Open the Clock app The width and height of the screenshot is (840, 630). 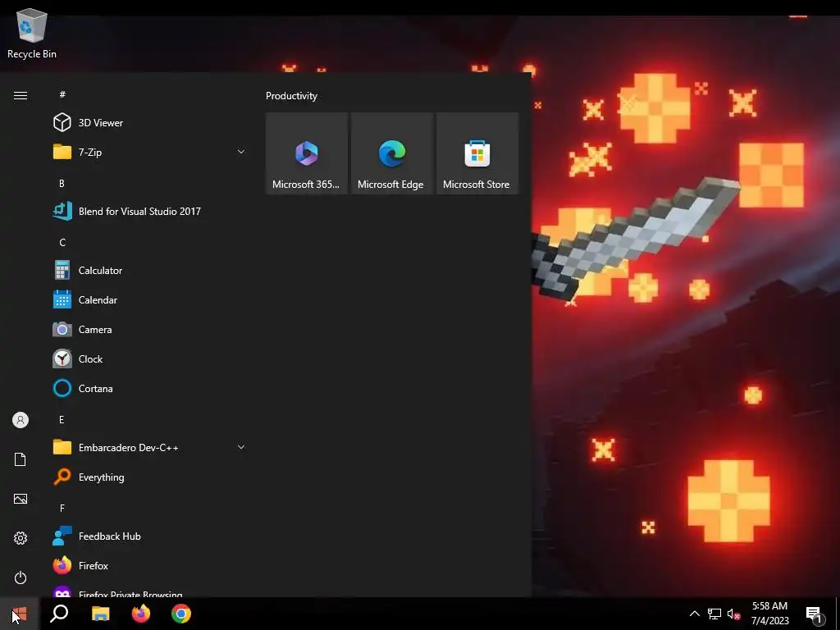(x=148, y=359)
